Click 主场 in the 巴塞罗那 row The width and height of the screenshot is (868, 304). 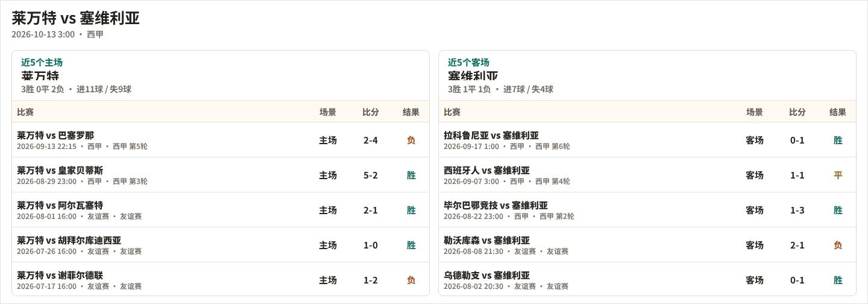328,140
